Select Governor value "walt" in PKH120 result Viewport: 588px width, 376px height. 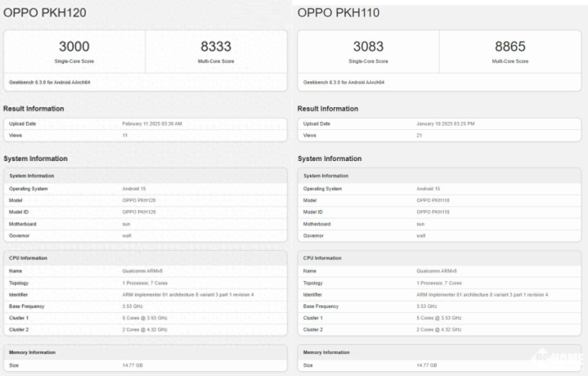pos(127,235)
